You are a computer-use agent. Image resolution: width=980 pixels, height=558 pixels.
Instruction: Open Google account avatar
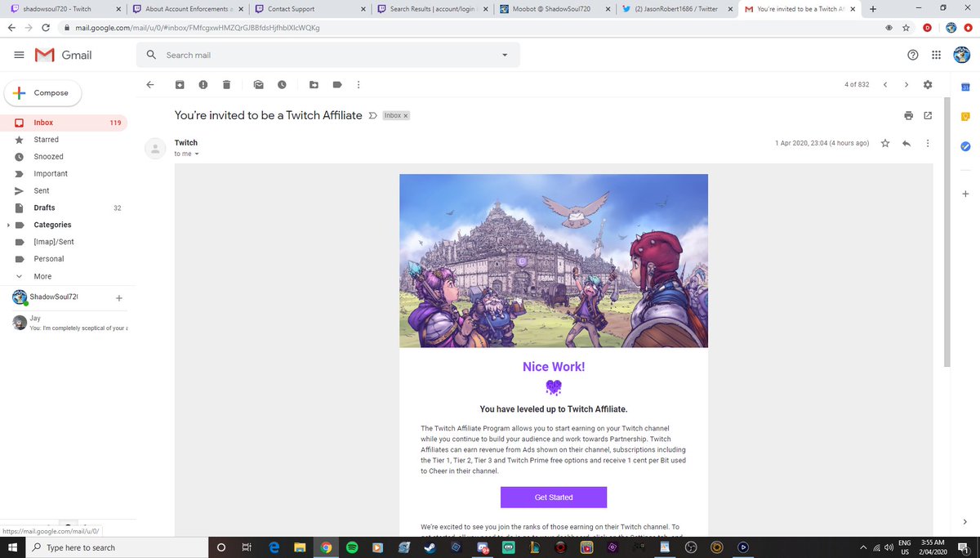[962, 55]
